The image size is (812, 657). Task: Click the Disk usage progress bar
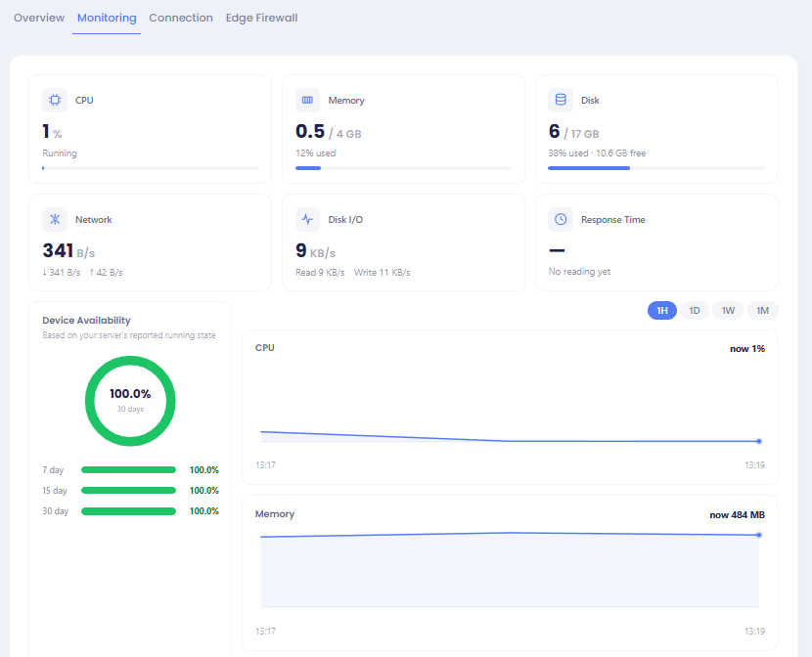(x=656, y=168)
